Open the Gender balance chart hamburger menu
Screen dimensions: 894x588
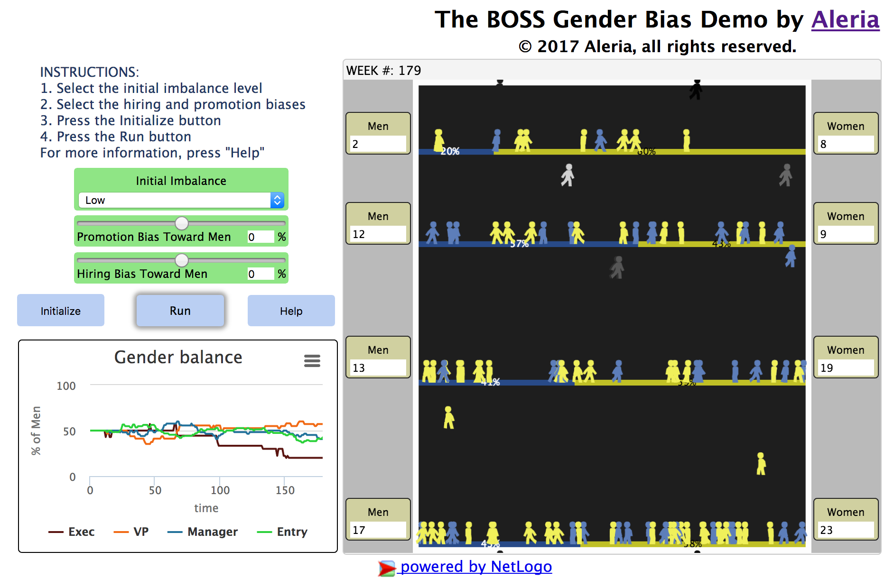click(312, 361)
